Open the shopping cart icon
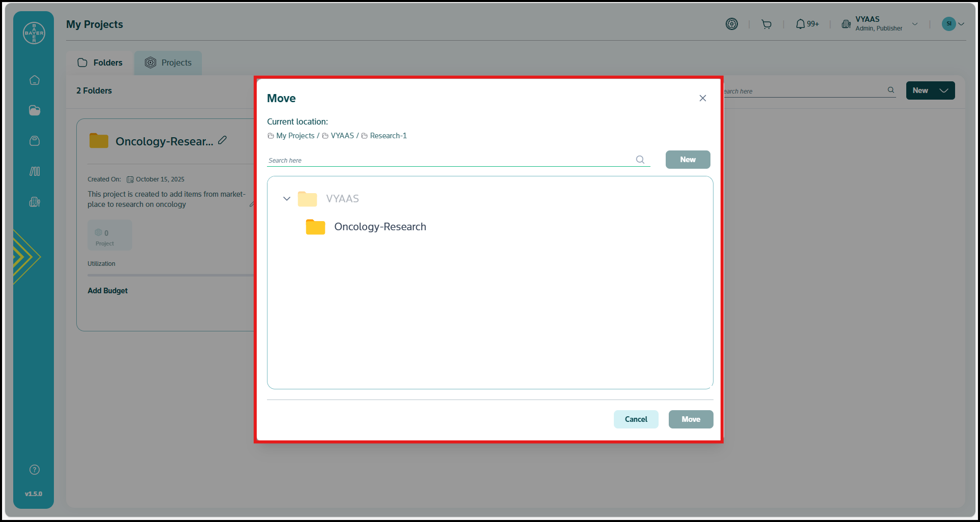 [x=766, y=24]
